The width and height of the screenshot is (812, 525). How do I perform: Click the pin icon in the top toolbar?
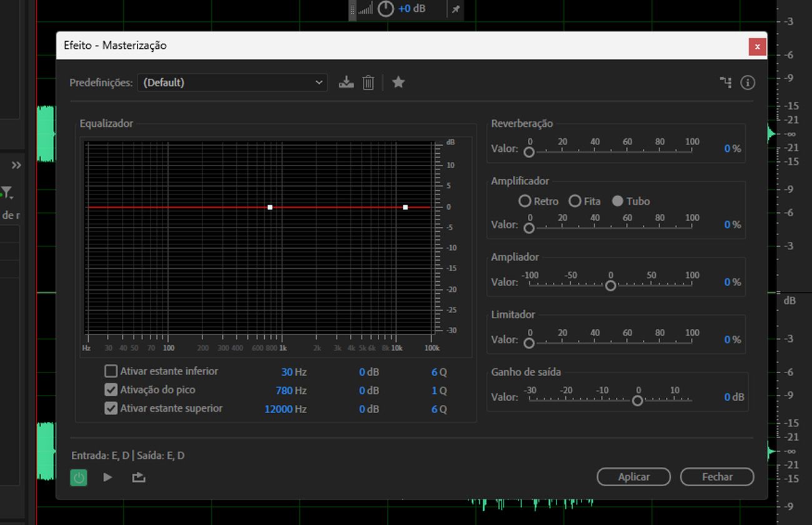click(x=455, y=10)
